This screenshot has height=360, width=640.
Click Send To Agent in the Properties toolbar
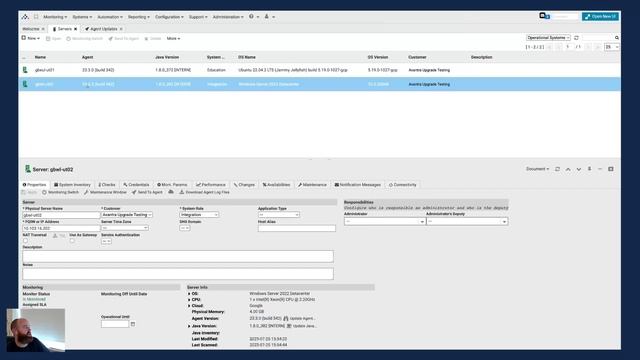coord(147,192)
